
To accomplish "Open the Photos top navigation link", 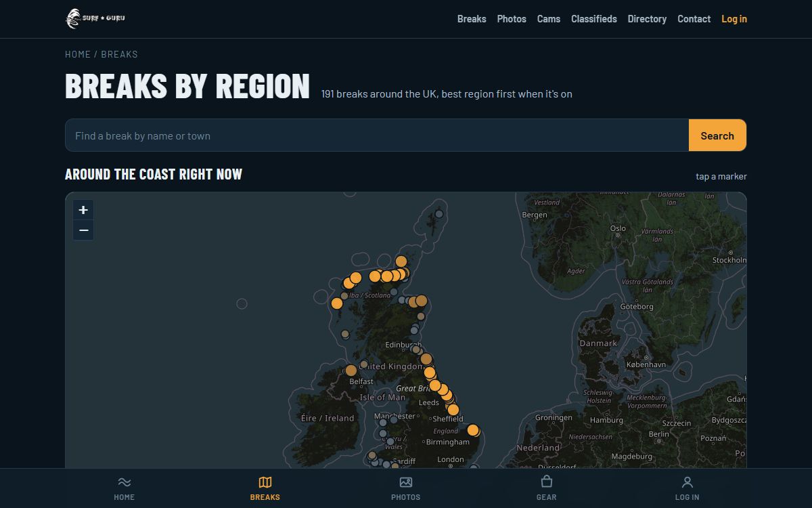I will [512, 19].
